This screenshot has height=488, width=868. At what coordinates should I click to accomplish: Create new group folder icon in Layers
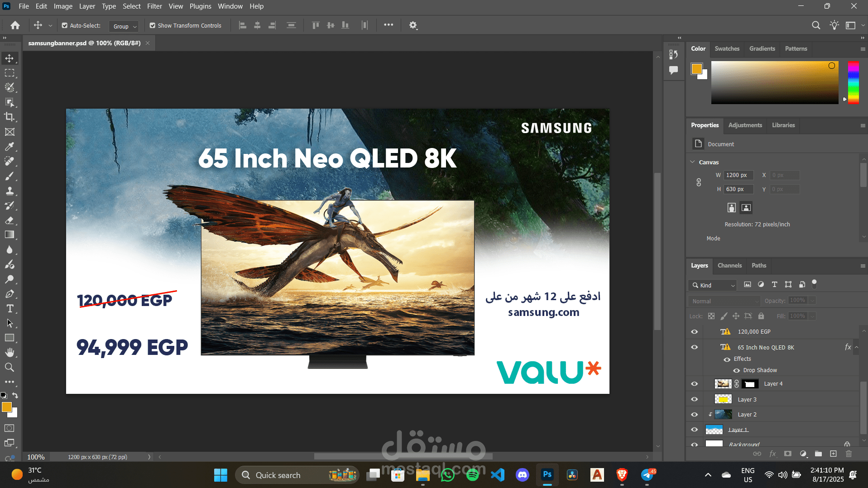[x=818, y=454]
